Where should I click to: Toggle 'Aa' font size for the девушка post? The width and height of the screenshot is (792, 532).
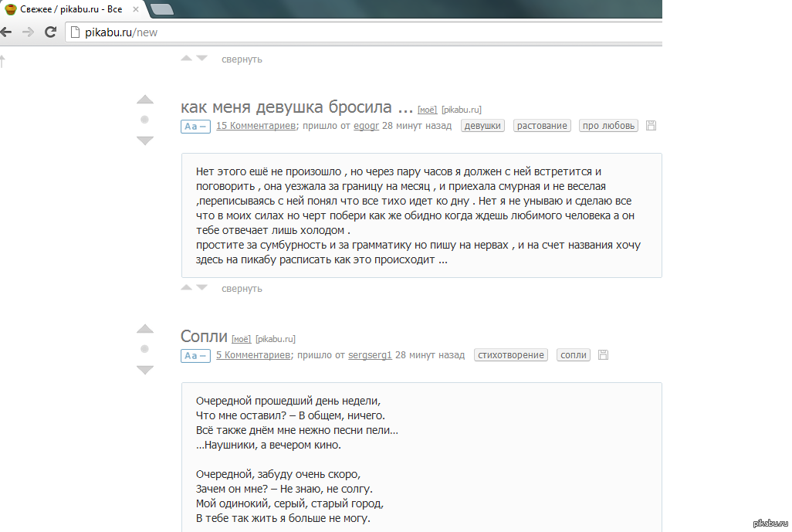(195, 127)
